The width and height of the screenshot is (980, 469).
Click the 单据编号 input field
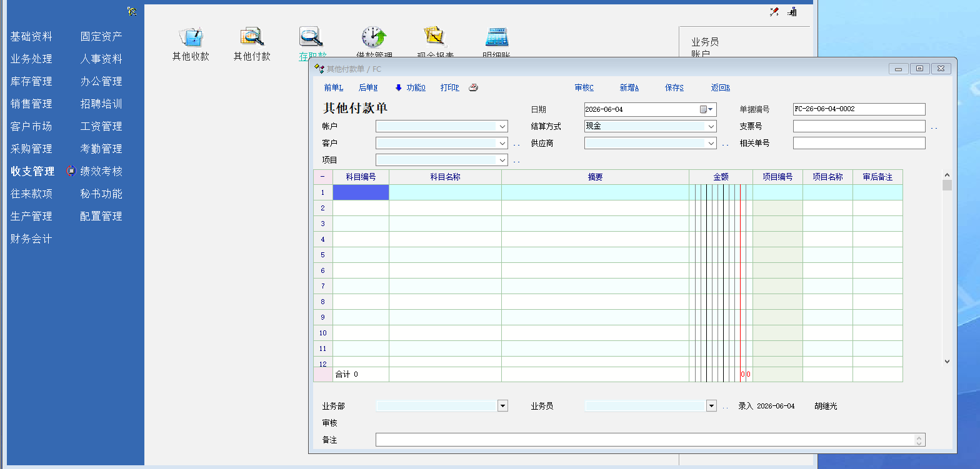coord(859,109)
